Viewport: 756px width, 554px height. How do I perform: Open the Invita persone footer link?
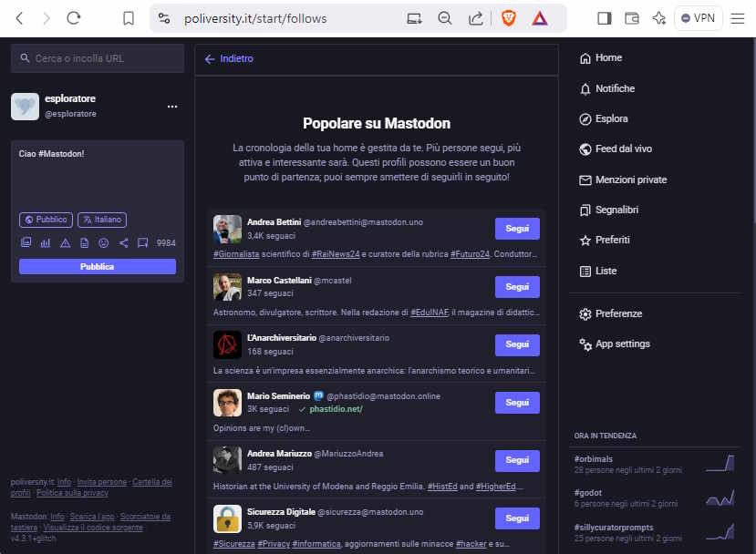tap(102, 482)
